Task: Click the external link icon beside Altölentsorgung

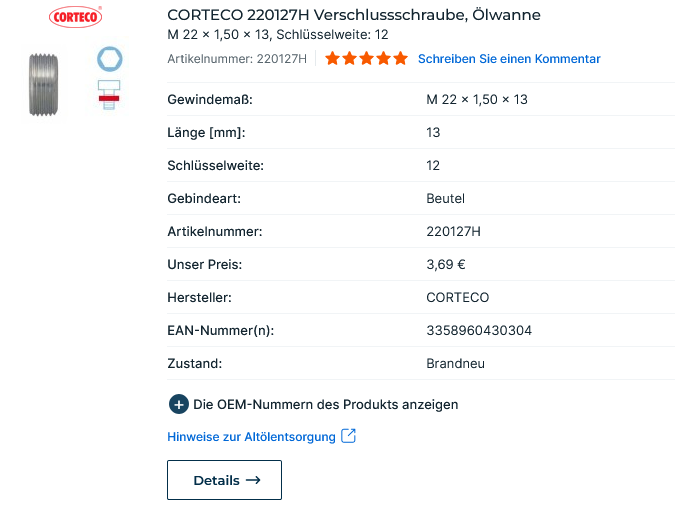Action: (x=348, y=436)
